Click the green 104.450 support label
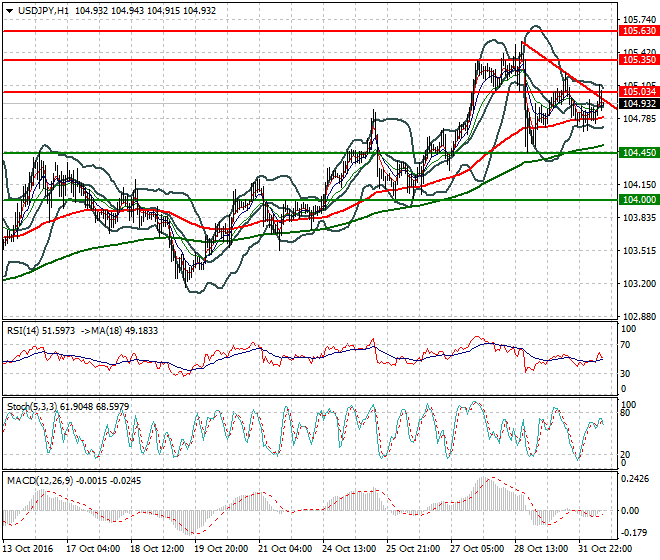Screen dimensions: 660x560 tap(639, 153)
